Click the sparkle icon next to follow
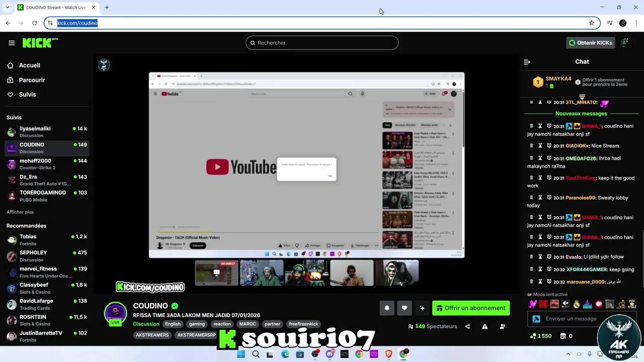Image resolution: width=644 pixels, height=362 pixels. (422, 308)
